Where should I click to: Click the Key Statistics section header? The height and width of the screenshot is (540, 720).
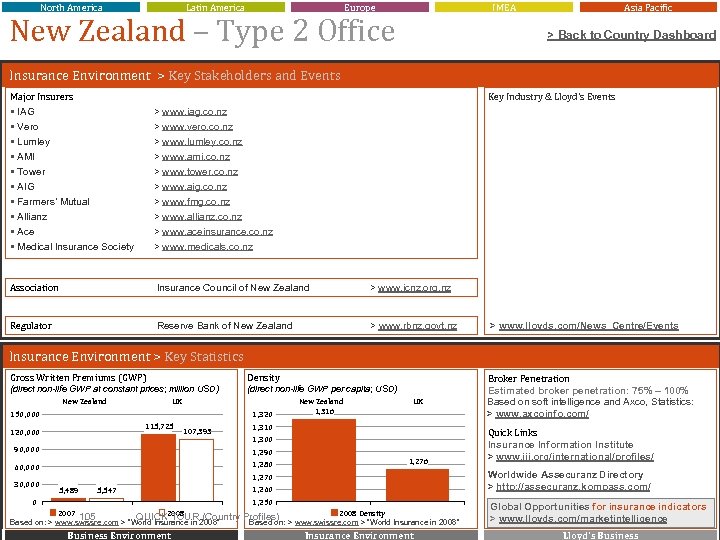point(204,357)
